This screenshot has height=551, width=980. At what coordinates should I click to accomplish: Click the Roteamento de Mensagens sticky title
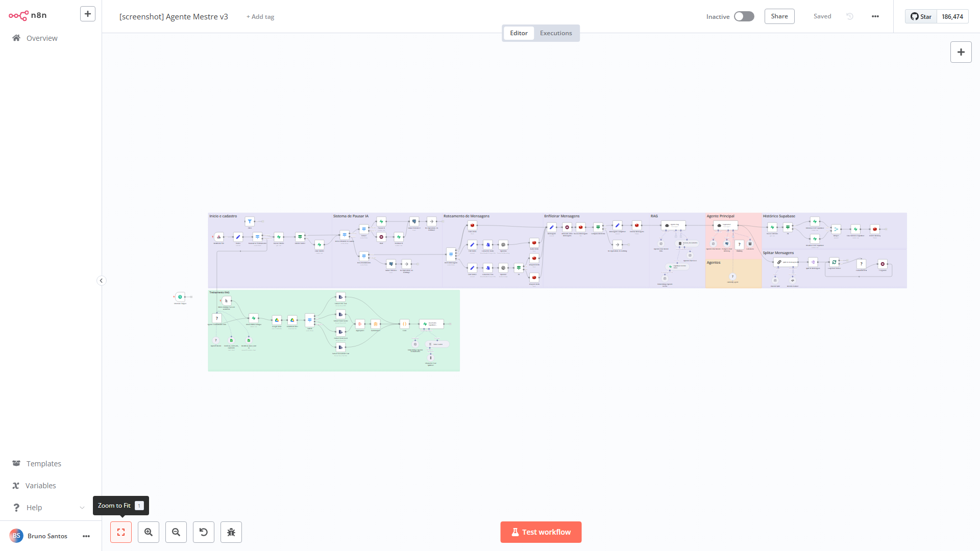467,216
